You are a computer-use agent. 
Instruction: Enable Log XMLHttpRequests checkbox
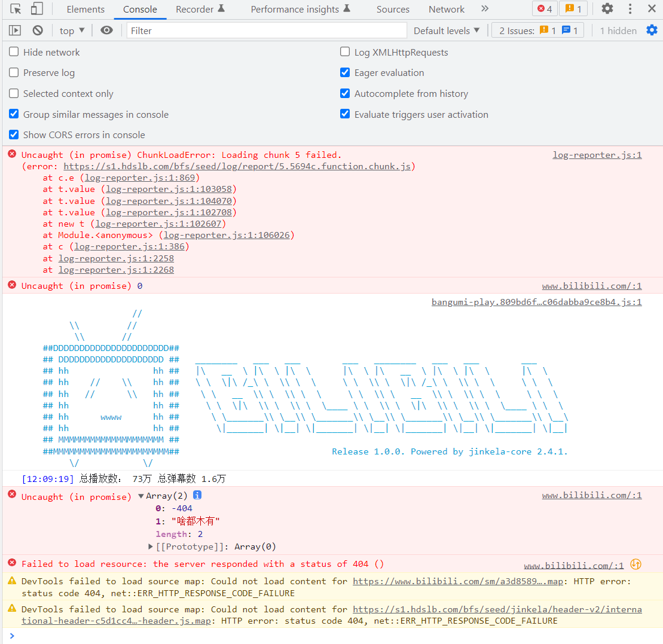pos(345,51)
